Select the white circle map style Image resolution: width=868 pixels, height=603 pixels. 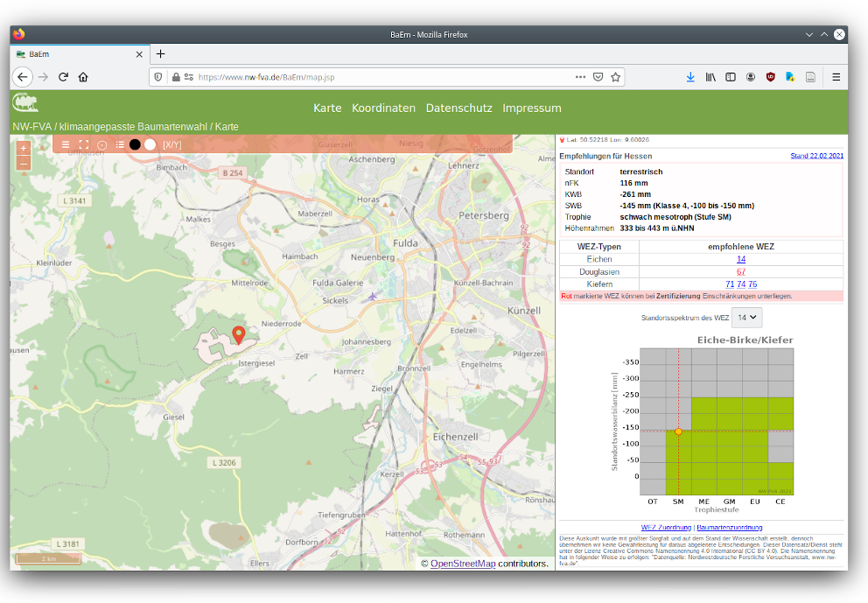click(150, 144)
